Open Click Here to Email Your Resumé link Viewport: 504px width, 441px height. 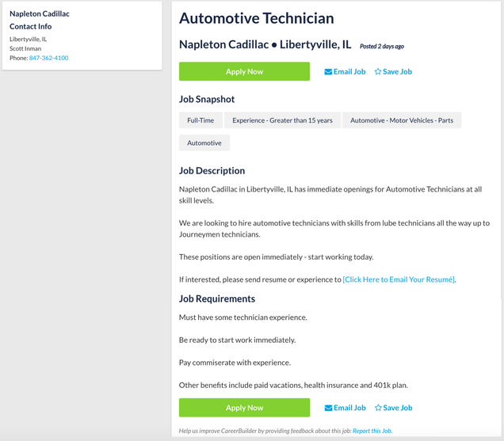point(399,279)
